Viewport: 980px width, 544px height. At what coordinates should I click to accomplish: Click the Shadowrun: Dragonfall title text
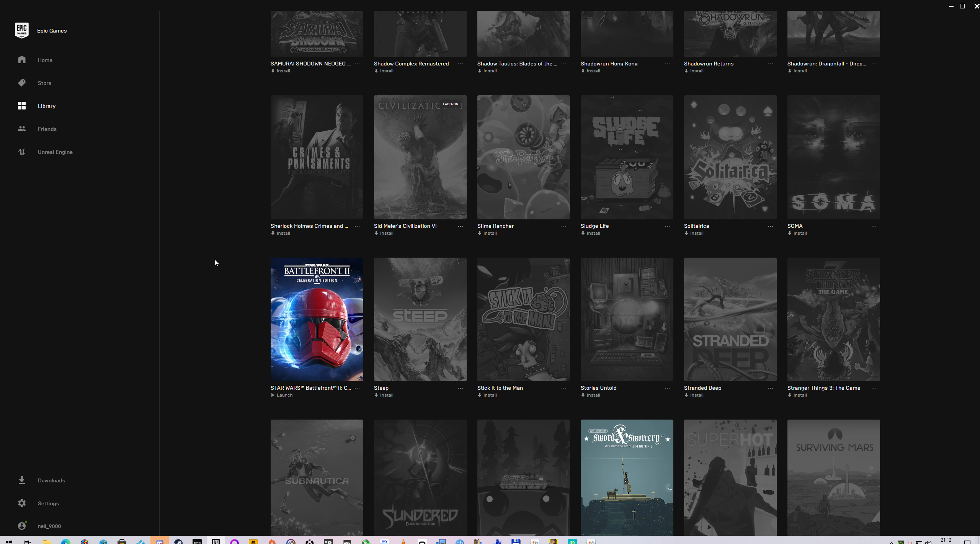826,64
